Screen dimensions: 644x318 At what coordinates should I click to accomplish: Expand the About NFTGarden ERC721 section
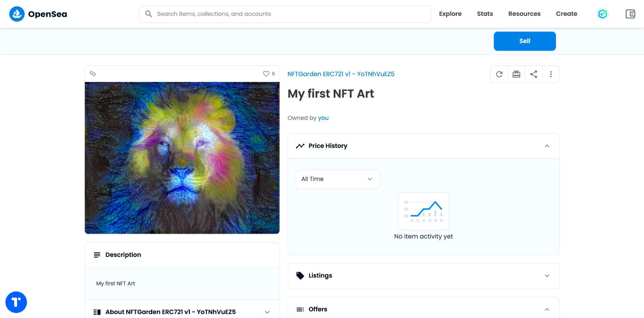point(267,312)
